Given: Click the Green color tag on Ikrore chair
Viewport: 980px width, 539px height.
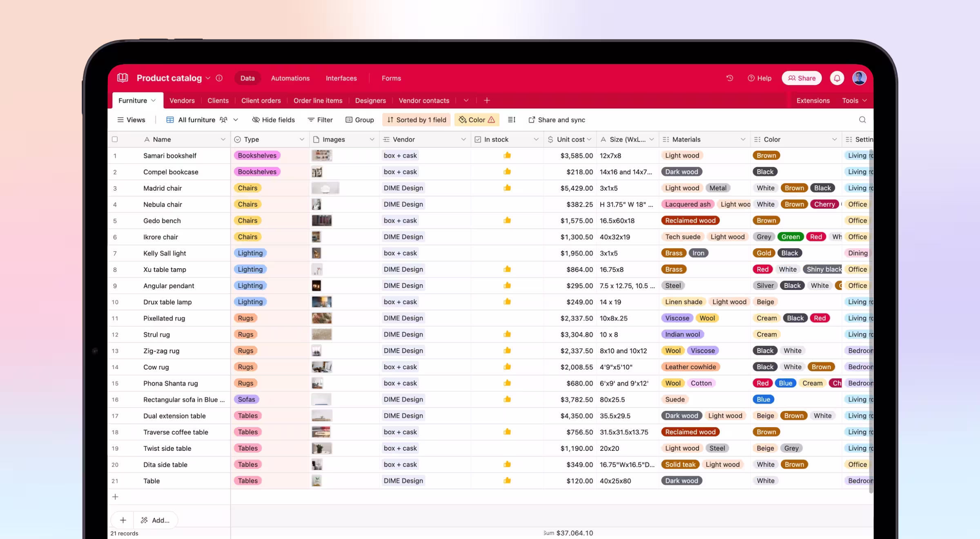Looking at the screenshot, I should tap(791, 237).
